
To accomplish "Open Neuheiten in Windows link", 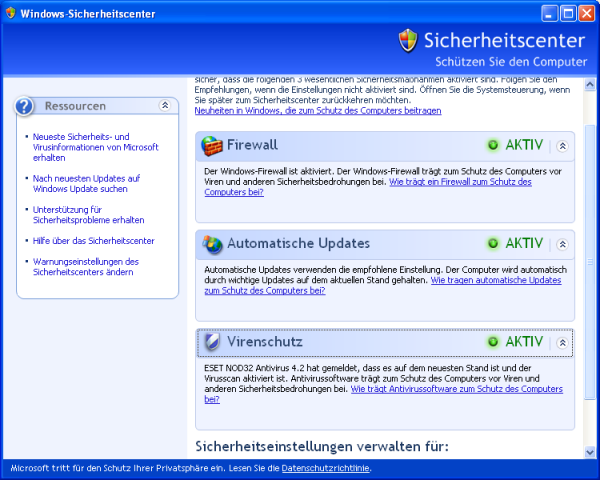I will [x=318, y=111].
